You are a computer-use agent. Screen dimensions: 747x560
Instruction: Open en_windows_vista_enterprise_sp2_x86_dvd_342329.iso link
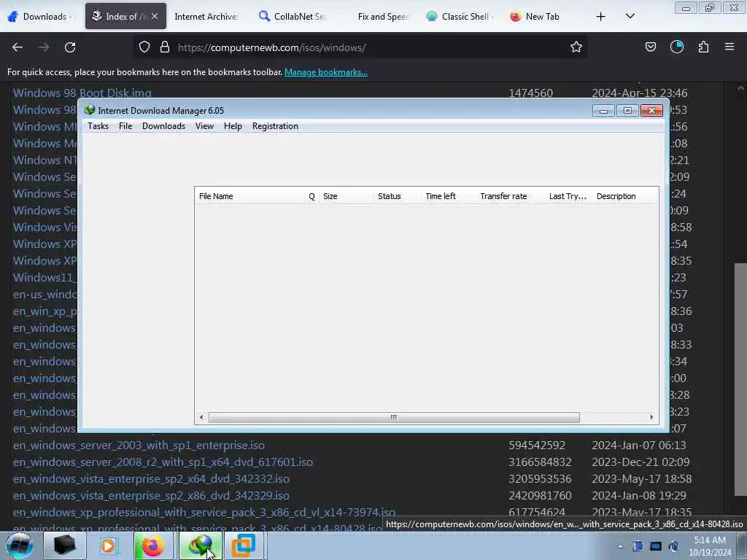151,496
